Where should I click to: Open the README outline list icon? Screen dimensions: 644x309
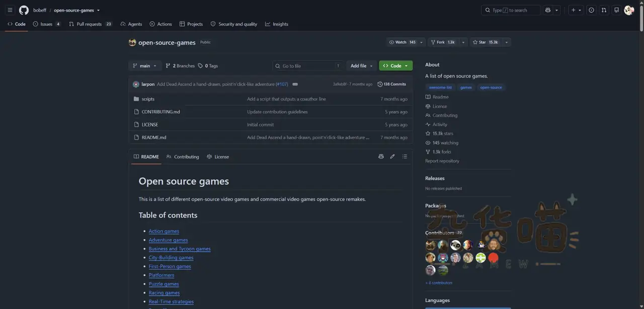[405, 157]
